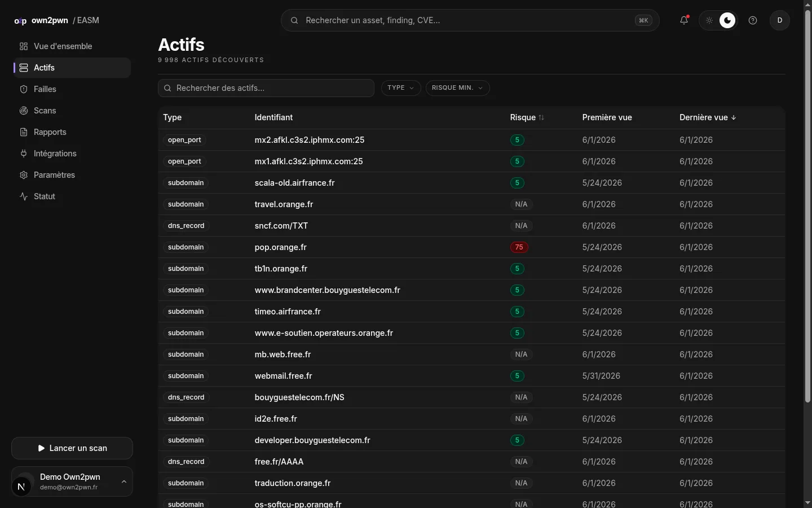Click Lancer un scan button

pos(72,448)
